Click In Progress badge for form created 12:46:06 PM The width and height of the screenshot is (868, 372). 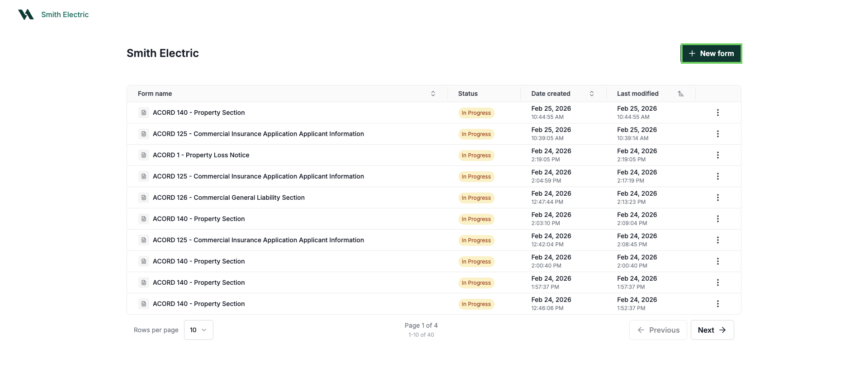[x=476, y=304]
